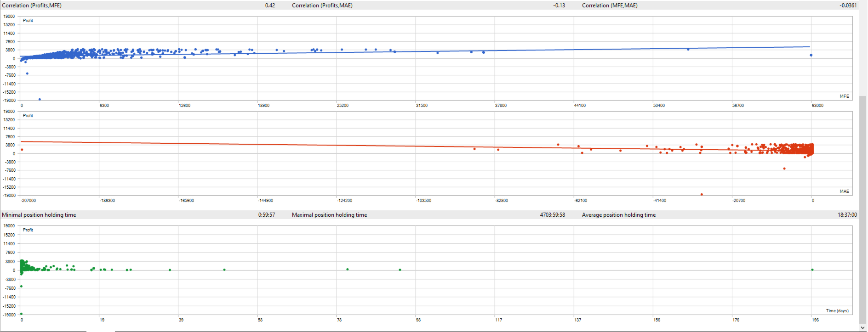Viewport: 868px width, 332px height.
Task: Click the MFE axis label
Action: 845,96
